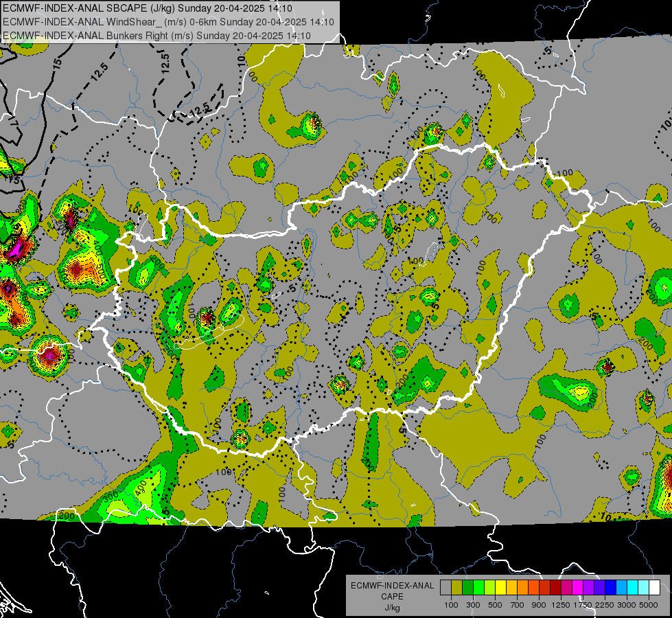Select the WindShear_ 0-6km title line
This screenshot has height=618, width=672.
click(x=168, y=22)
